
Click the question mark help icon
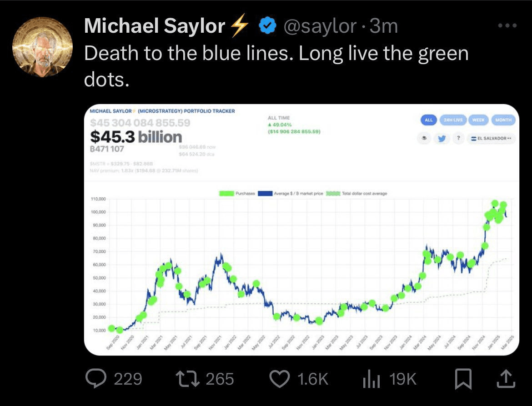point(459,139)
